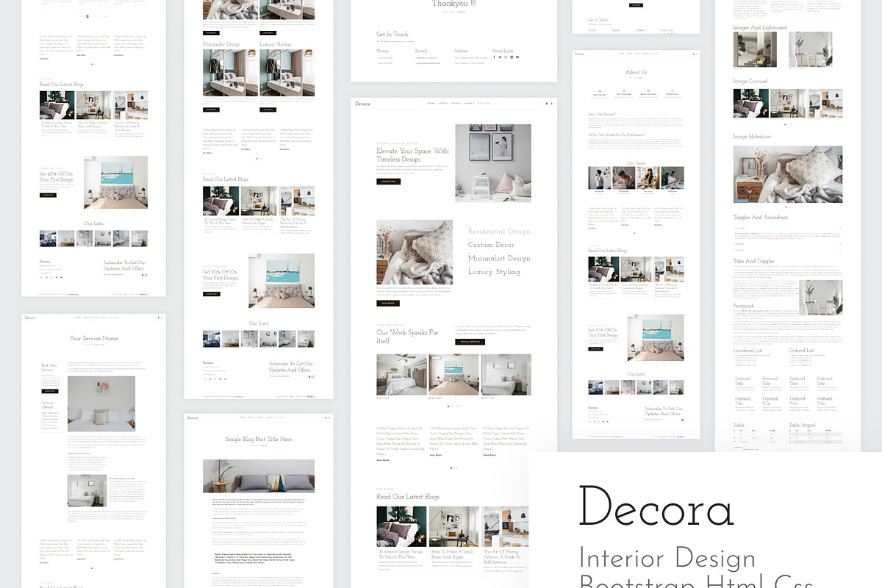Open the hero framed-art image on homepage

(492, 163)
